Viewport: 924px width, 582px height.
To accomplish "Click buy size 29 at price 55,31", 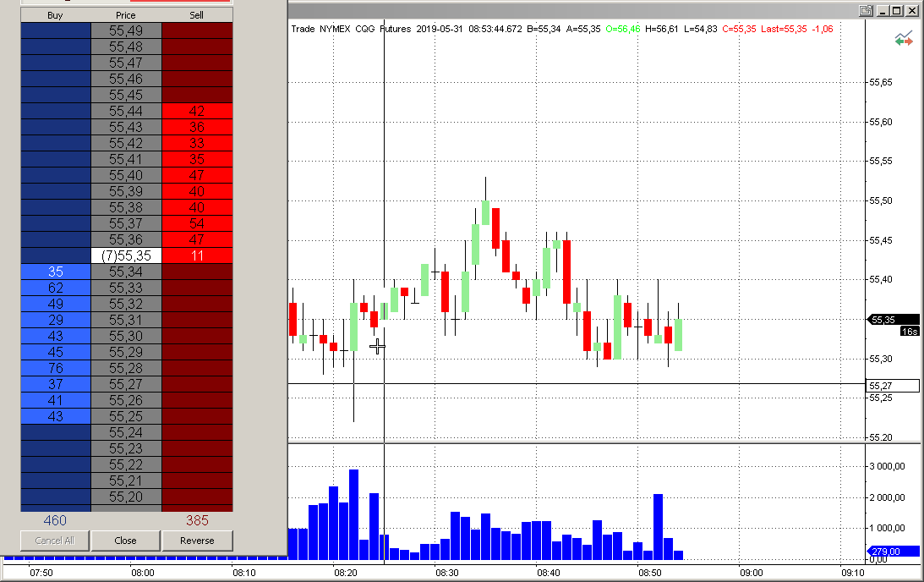I will 56,320.
